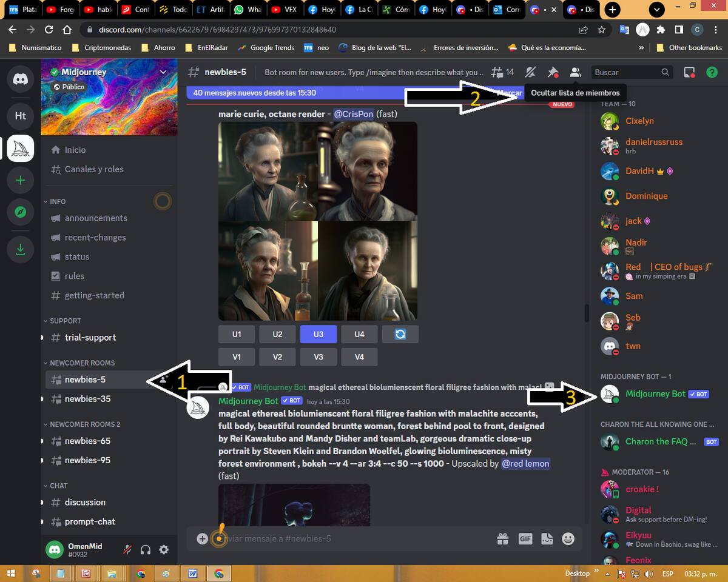Open the Google Translate extension
The width and height of the screenshot is (728, 582).
coord(624,29)
